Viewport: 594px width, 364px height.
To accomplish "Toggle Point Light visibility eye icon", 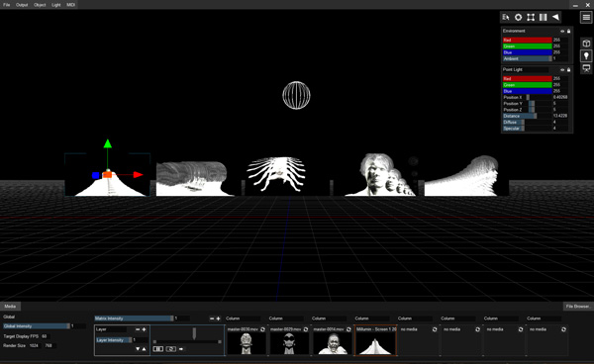I will click(x=562, y=70).
